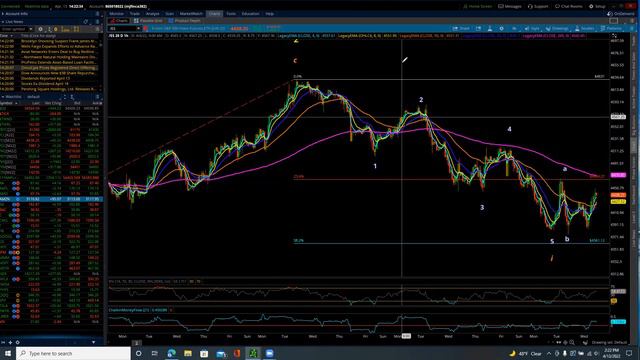Collapse the Watchlist section
The image size is (640, 360).
[3, 97]
